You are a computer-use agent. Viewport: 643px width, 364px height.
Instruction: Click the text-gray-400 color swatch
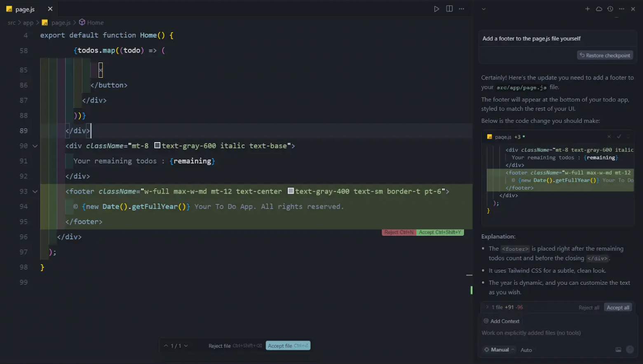point(291,191)
